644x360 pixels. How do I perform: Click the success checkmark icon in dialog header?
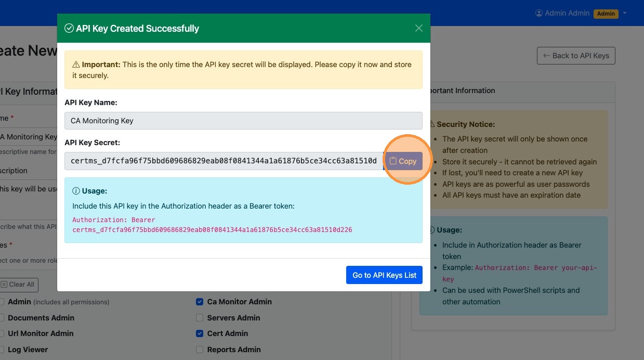(69, 28)
